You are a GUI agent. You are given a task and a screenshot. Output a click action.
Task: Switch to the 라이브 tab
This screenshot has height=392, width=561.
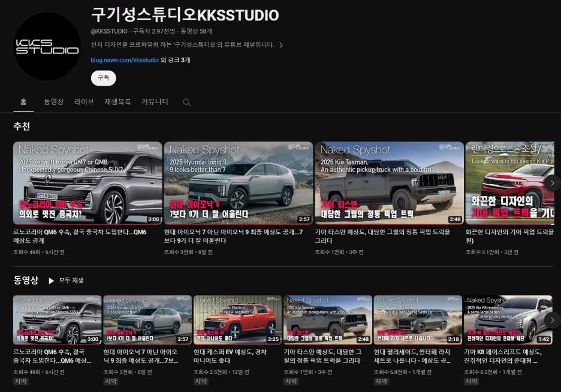pos(84,102)
